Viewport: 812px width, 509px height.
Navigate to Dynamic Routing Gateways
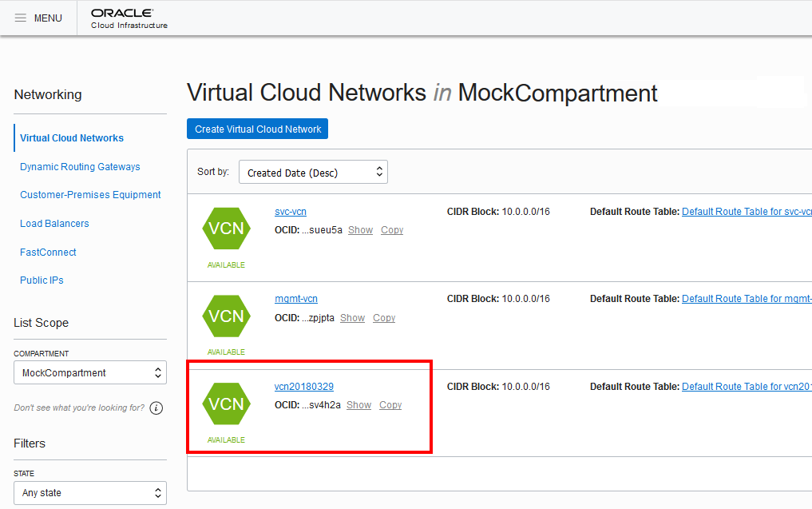click(x=80, y=166)
